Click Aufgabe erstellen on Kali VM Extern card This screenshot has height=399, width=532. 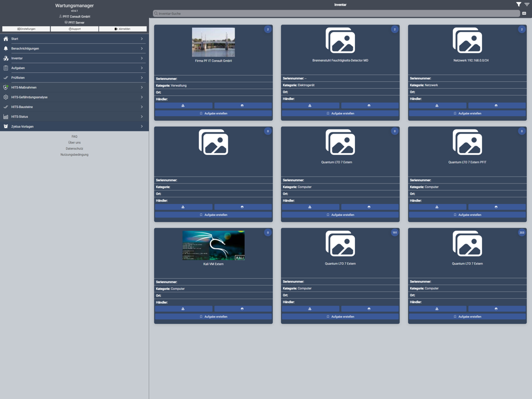[213, 317]
